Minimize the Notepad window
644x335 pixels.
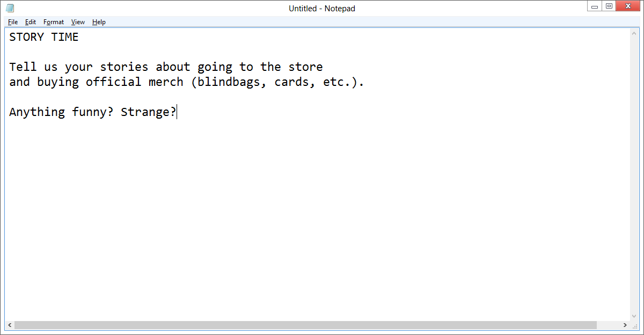(x=594, y=6)
